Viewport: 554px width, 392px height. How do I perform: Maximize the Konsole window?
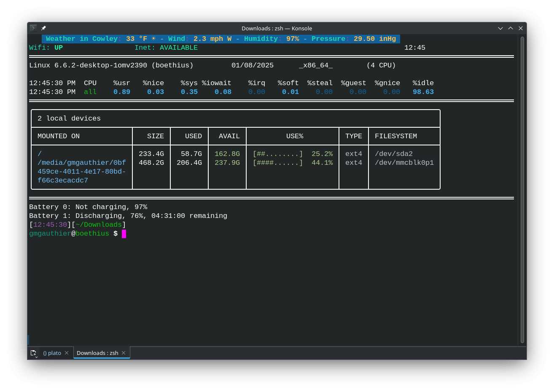click(x=511, y=28)
